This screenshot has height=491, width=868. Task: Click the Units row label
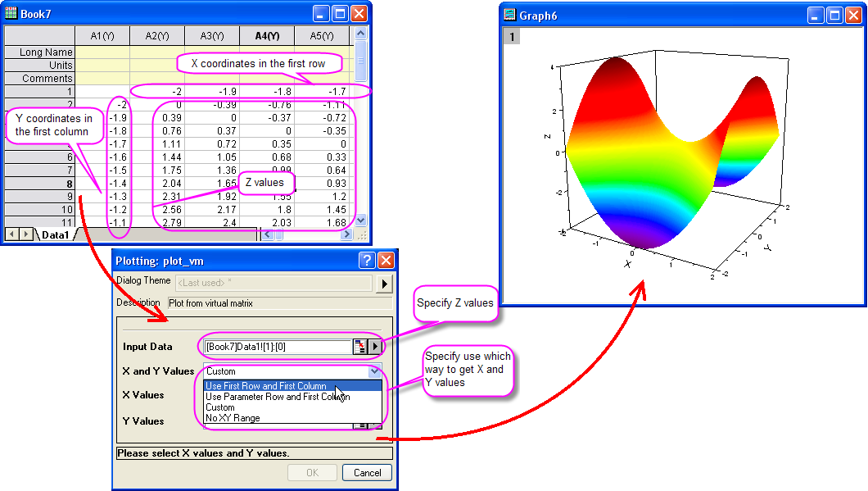(40, 66)
